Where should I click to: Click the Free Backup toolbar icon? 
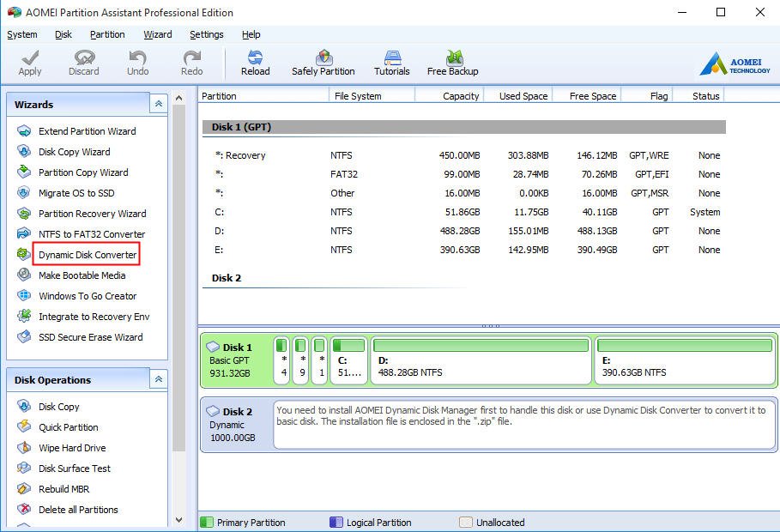453,63
